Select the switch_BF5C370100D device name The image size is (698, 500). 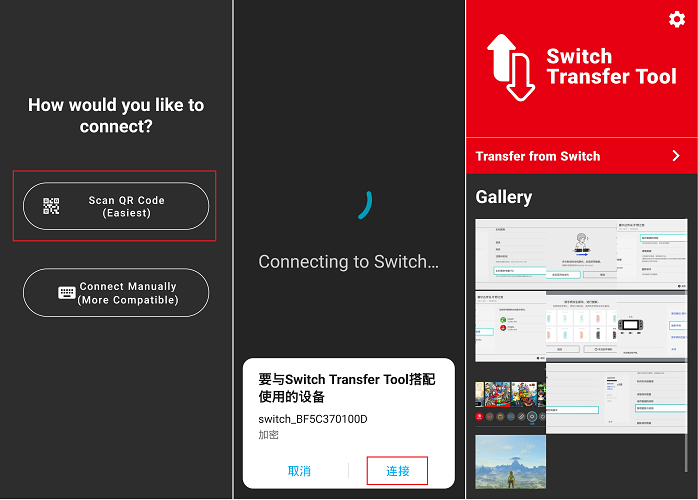tap(312, 419)
